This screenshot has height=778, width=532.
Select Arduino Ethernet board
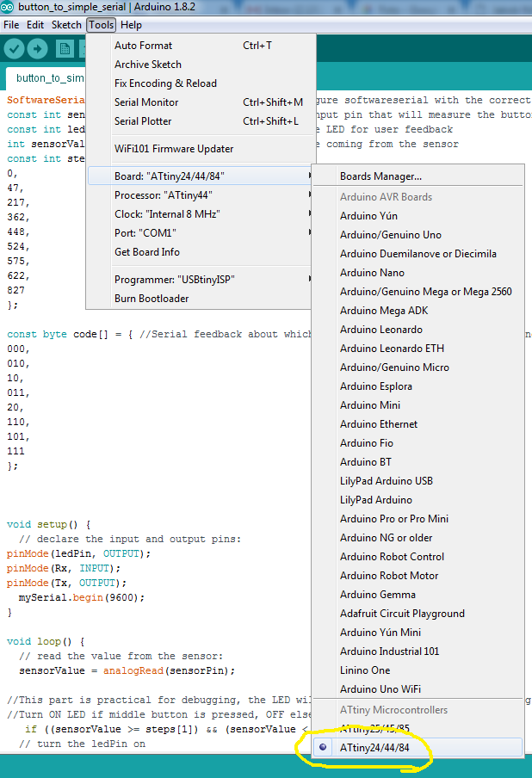coord(417,423)
